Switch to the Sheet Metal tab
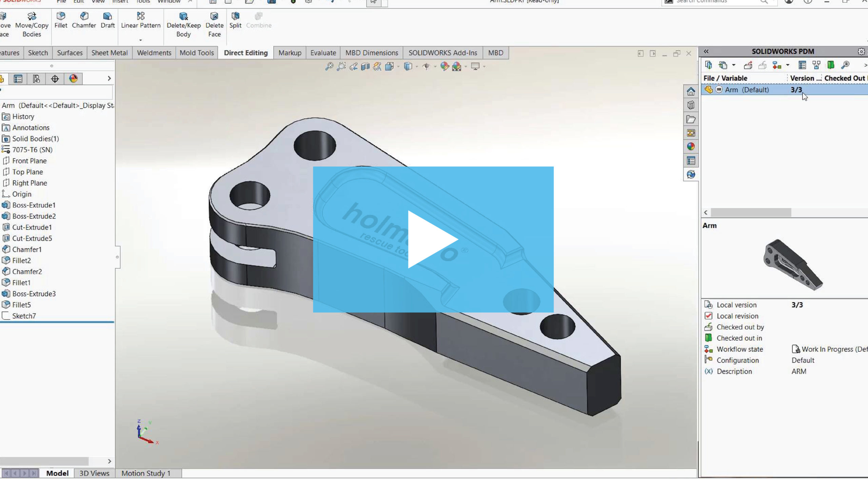The image size is (868, 479). [110, 53]
